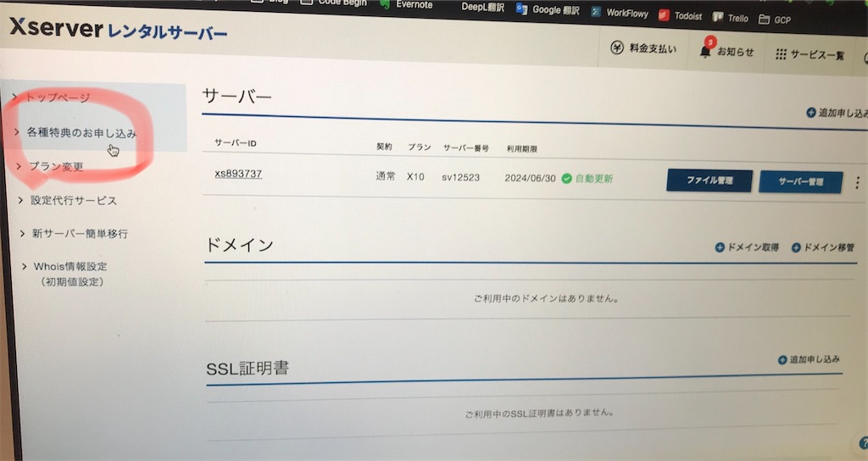
Task: Click ご利用中のドメインはありません message
Action: (x=546, y=299)
